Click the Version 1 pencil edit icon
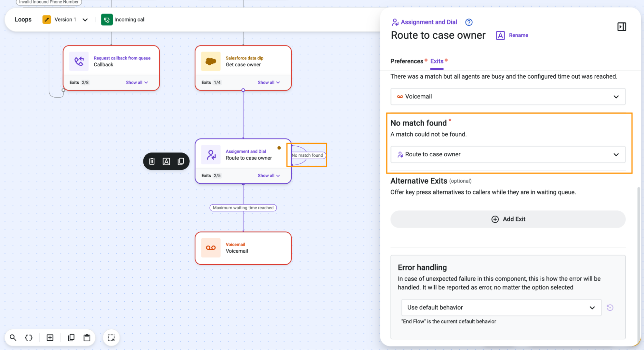Viewport: 644px width, 350px height. click(x=47, y=20)
